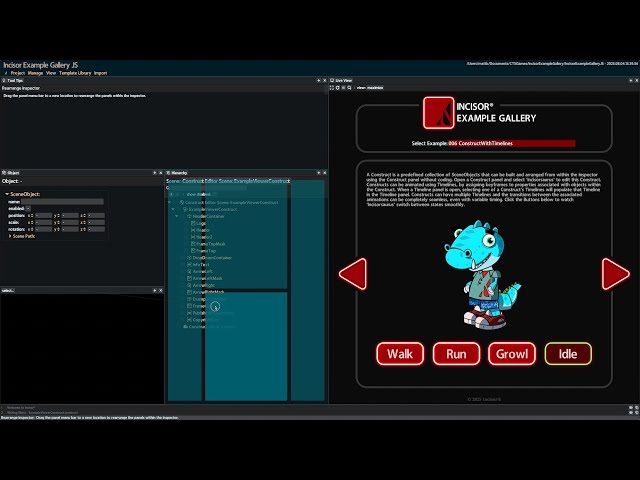Image resolution: width=640 pixels, height=480 pixels.
Task: Click the Growl button in Live View
Action: (512, 354)
